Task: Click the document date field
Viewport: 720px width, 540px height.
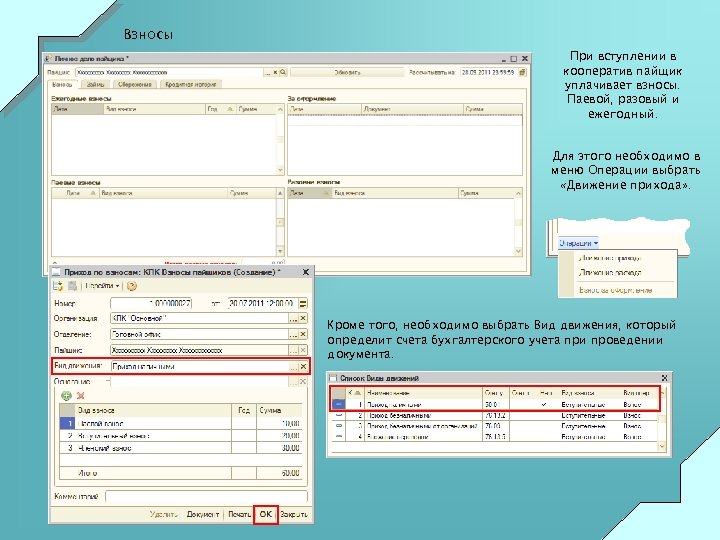Action: (263, 304)
